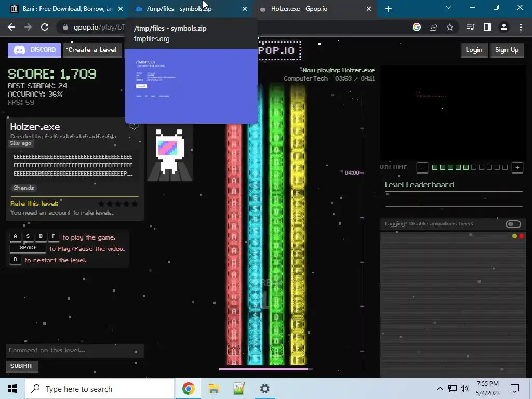Viewport: 532px width, 399px height.
Task: Open network status tray icon
Action: (x=453, y=389)
